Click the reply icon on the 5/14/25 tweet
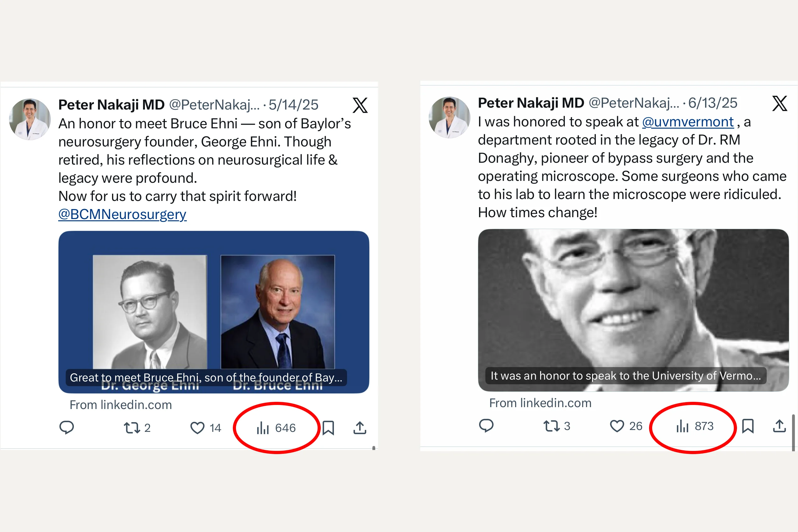The width and height of the screenshot is (798, 532). 66,427
